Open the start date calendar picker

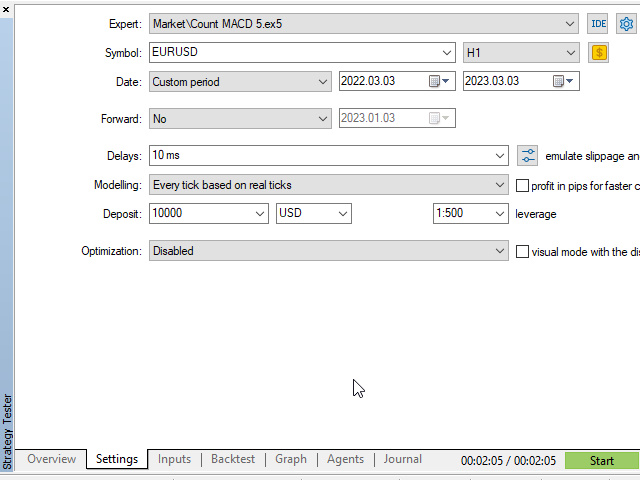click(440, 81)
